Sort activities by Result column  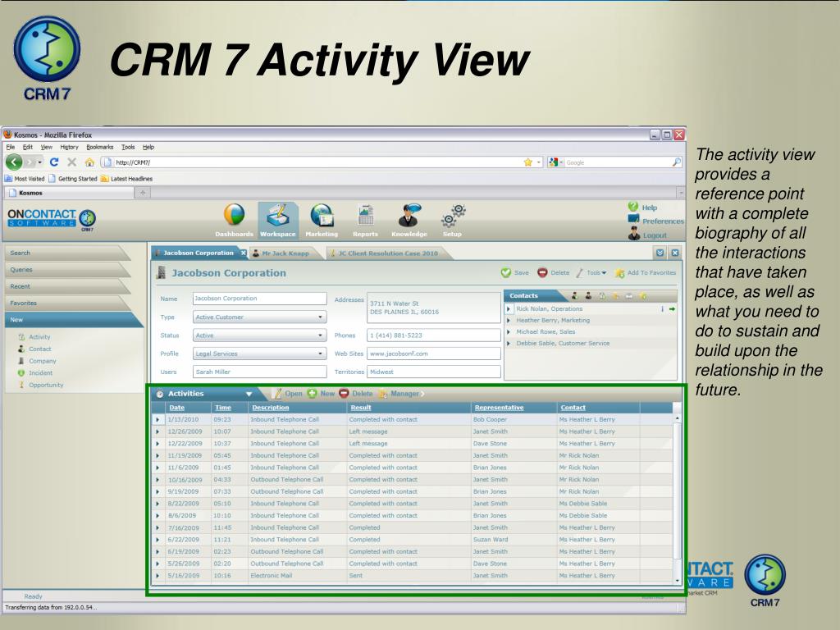coord(361,408)
